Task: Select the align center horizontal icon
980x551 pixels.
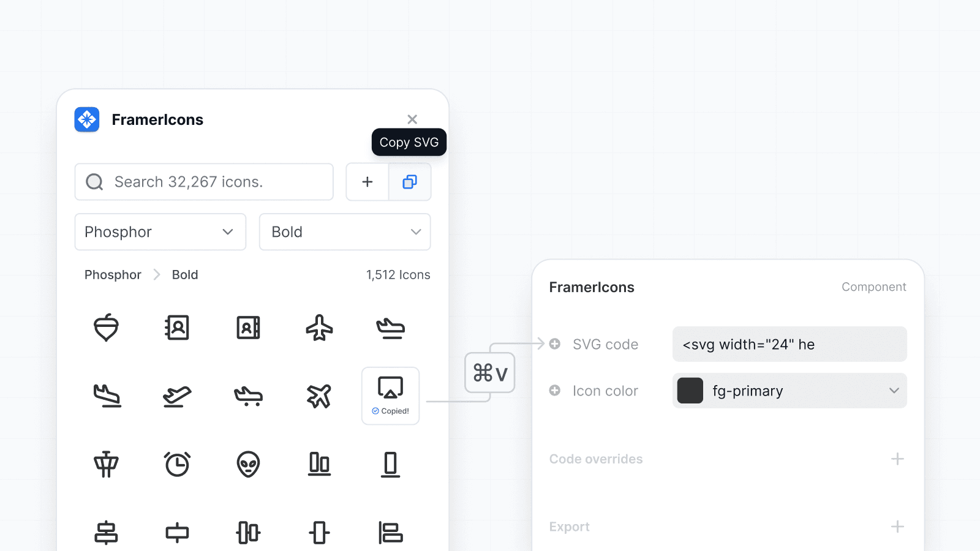Action: tap(106, 533)
